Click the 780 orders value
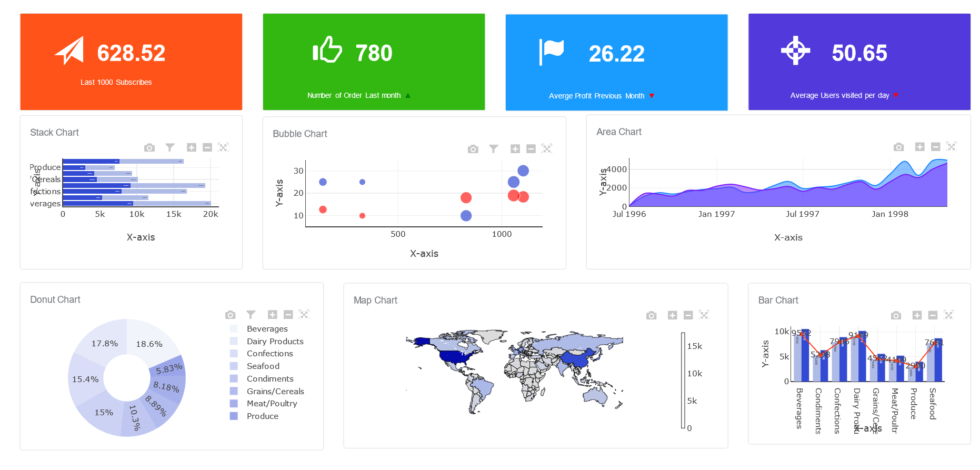Viewport: 980px width, 470px height. (374, 53)
